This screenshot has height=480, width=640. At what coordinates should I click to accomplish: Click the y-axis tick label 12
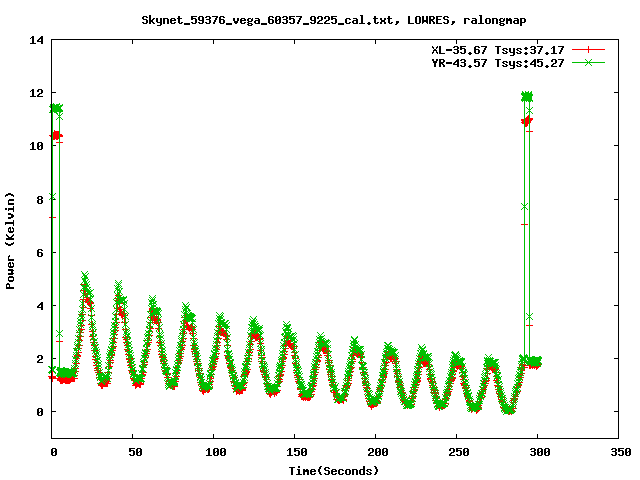36,93
